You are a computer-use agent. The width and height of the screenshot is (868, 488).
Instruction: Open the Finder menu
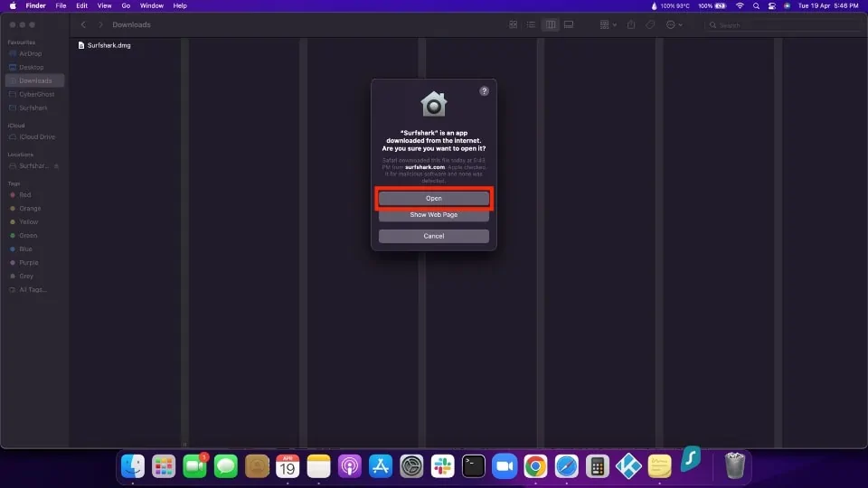click(x=36, y=5)
